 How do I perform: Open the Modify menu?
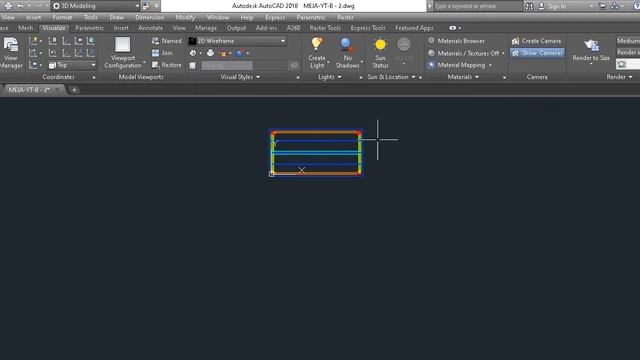(185, 18)
